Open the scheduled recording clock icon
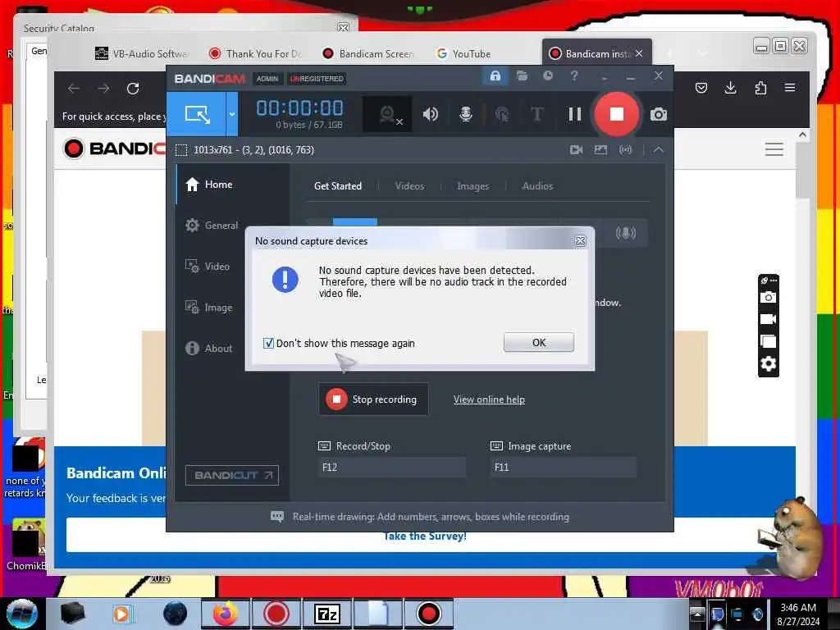 [547, 76]
